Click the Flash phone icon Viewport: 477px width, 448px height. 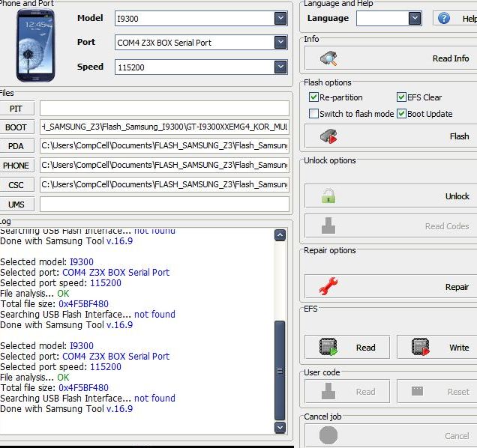(x=328, y=136)
